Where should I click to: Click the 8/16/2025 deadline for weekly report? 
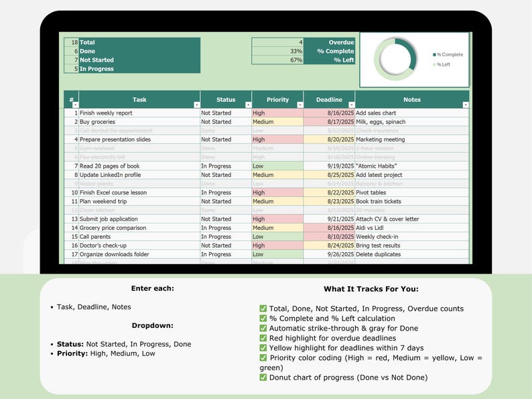pos(329,113)
